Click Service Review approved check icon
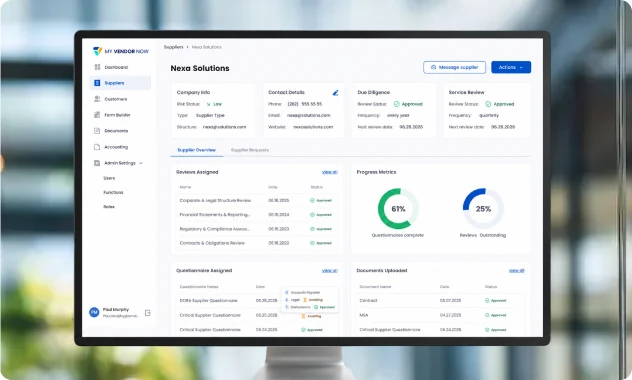 click(x=488, y=104)
